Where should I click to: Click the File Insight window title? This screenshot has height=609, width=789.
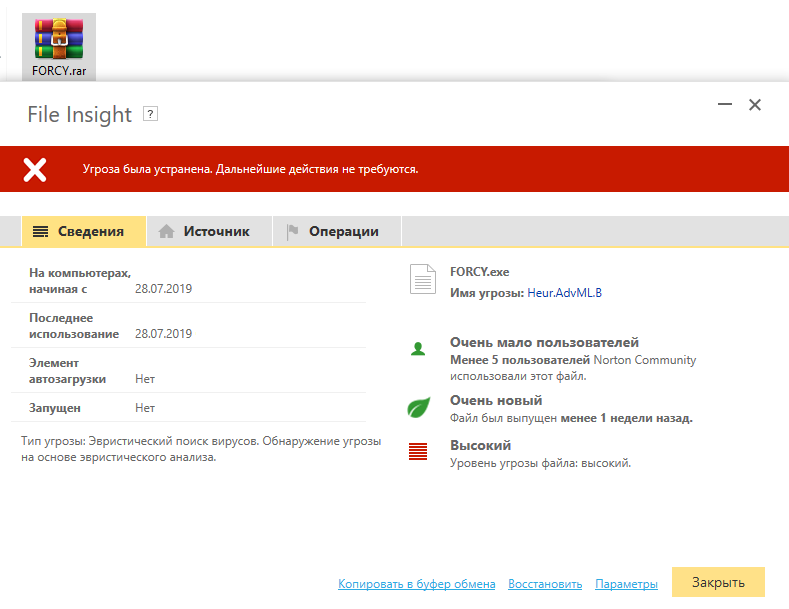click(x=80, y=114)
